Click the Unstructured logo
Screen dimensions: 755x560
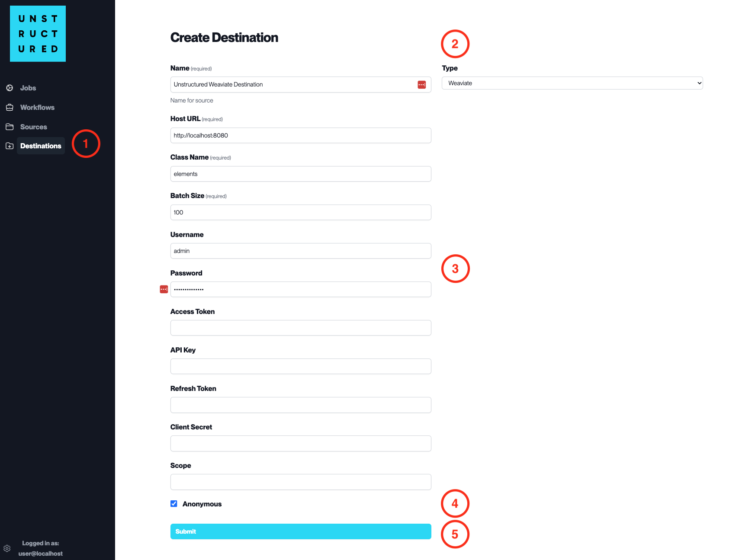(x=38, y=34)
